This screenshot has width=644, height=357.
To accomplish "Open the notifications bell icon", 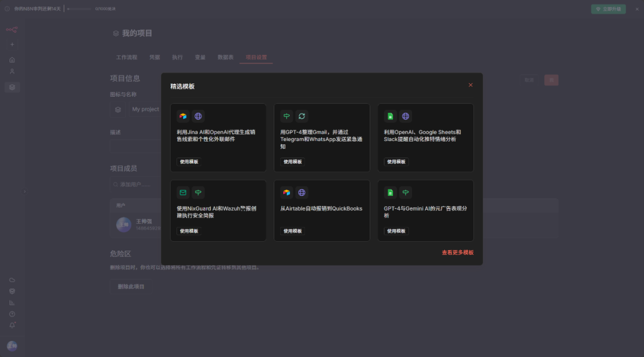I will [12, 325].
